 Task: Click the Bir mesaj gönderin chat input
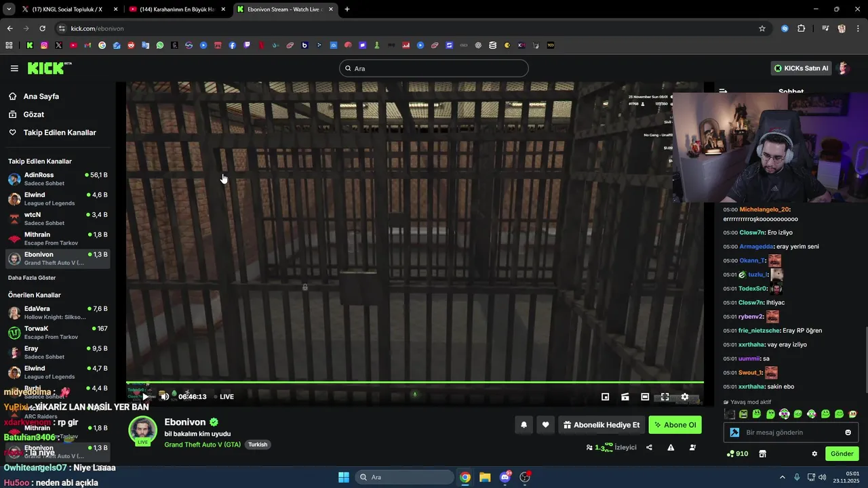point(791,432)
